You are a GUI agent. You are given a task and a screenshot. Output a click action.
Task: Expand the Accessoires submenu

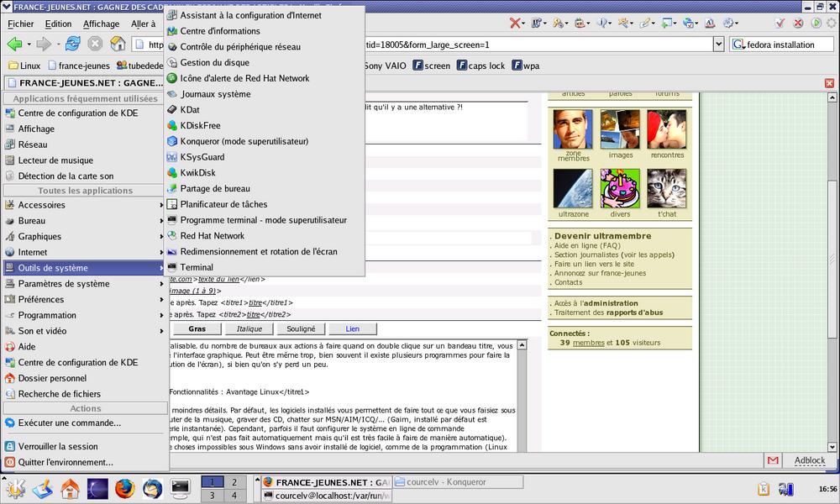coord(84,205)
